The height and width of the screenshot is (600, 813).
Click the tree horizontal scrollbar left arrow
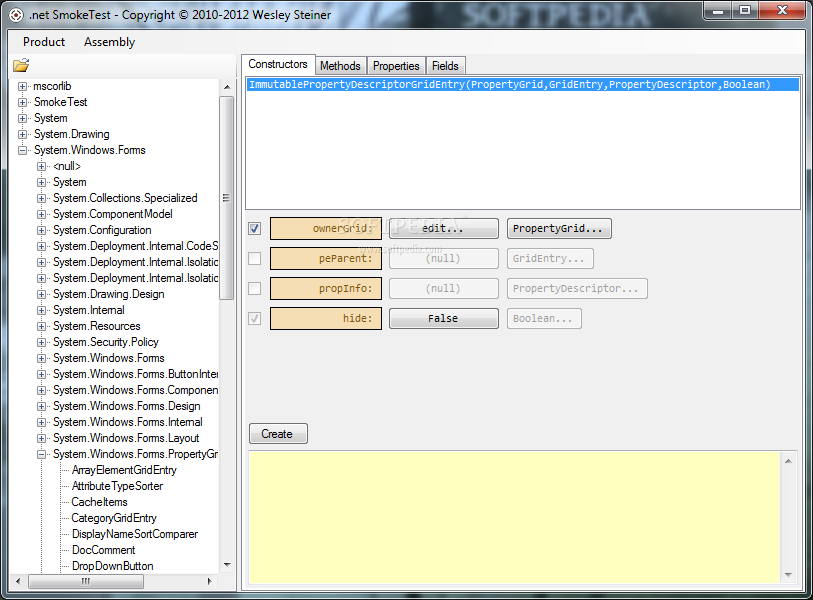18,581
